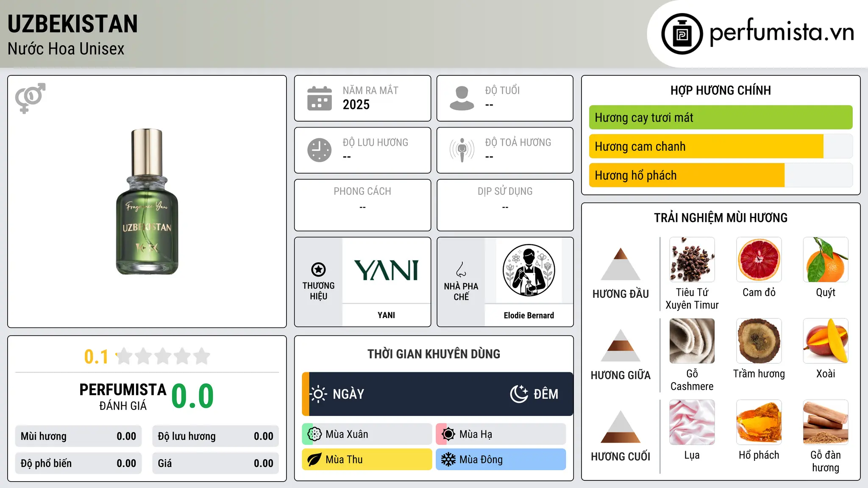Click the Cam đỏ blood orange image
868x488 pixels.
(759, 260)
